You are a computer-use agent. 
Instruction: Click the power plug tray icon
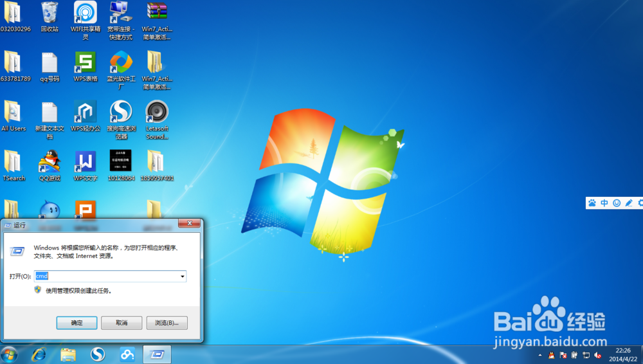[574, 355]
